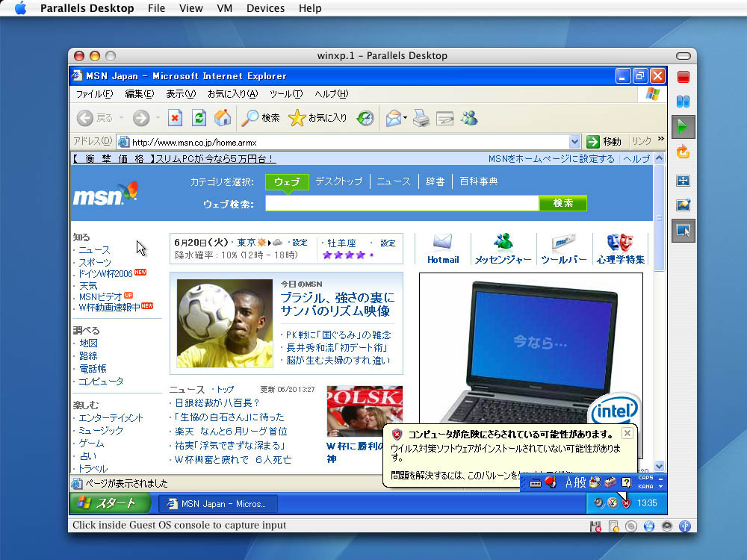Click the IE Refresh page icon

click(x=199, y=118)
